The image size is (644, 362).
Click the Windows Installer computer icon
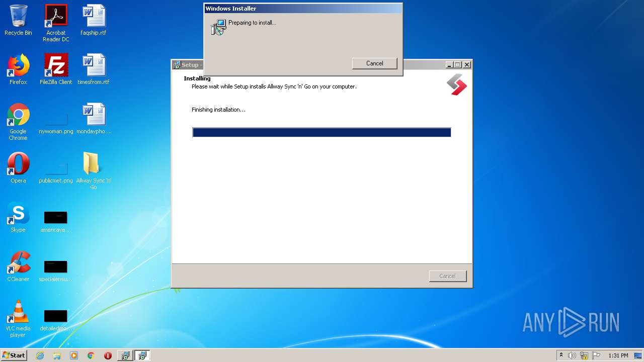218,27
